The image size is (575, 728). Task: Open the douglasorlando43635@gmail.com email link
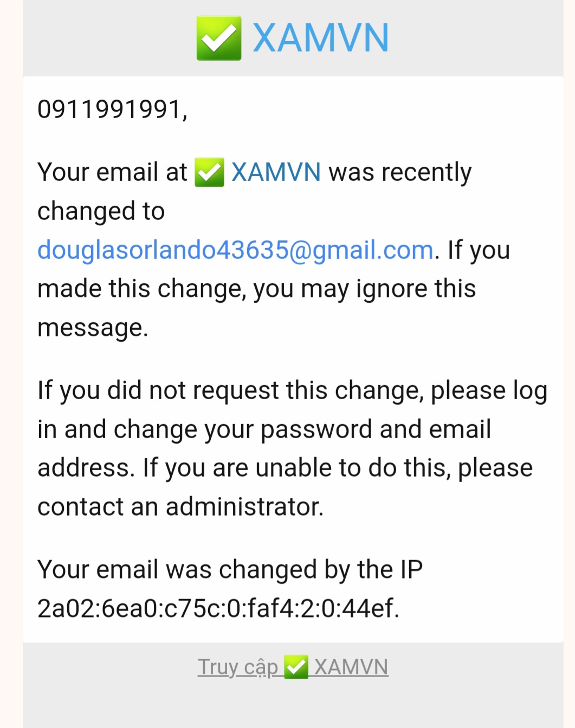pyautogui.click(x=236, y=250)
